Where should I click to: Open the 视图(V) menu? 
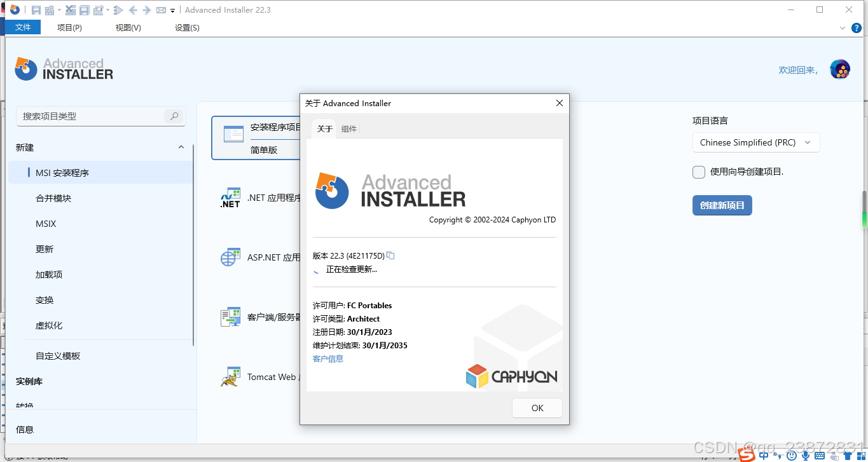128,27
